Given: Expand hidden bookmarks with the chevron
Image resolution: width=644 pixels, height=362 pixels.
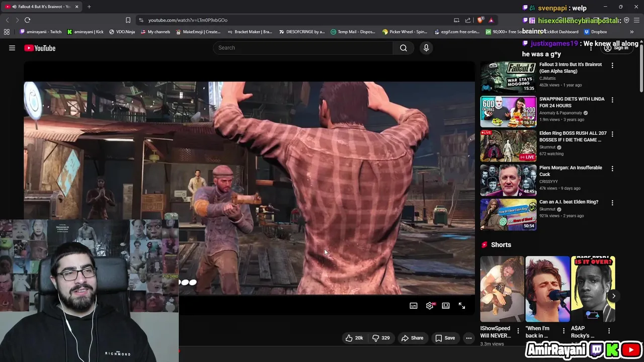Looking at the screenshot, I should [632, 32].
